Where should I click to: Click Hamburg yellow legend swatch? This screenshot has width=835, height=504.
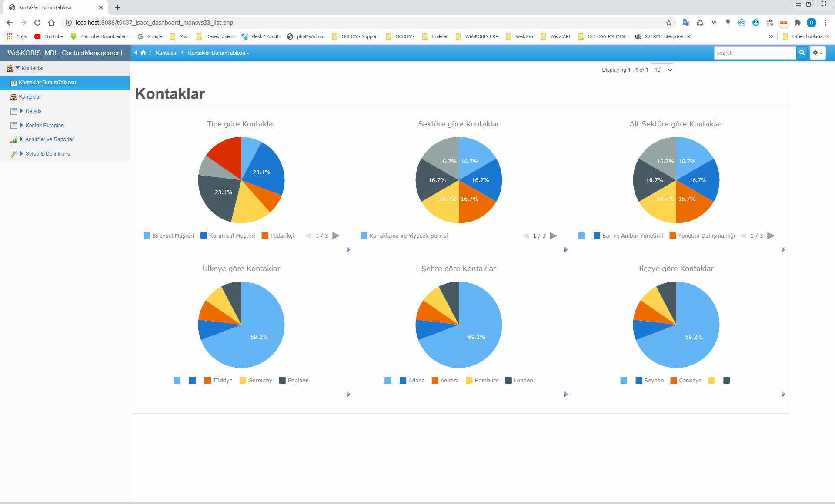pyautogui.click(x=469, y=380)
